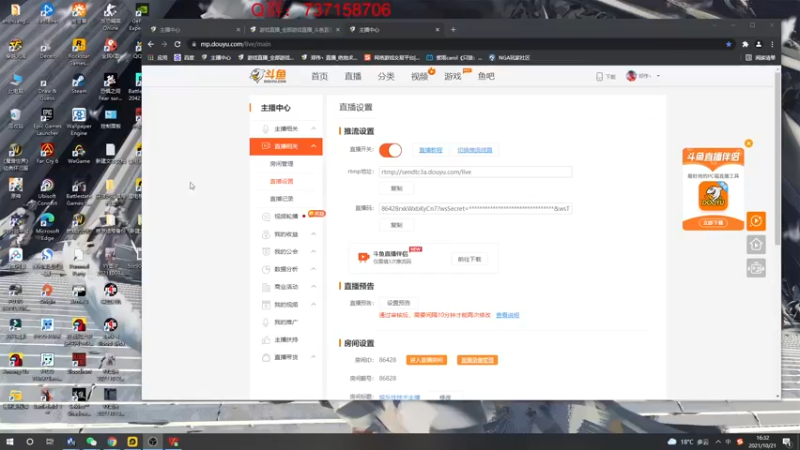Click the home floating sidebar button
This screenshot has height=450, width=800.
click(x=756, y=244)
